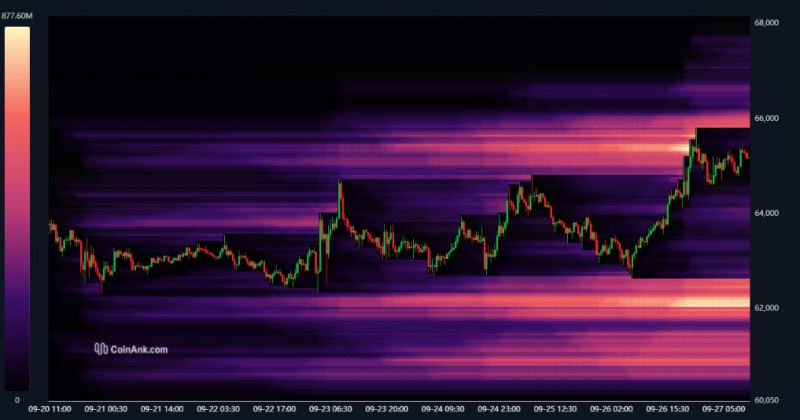Select the 64,000 price axis label
Screen dimensions: 800x420
766,213
